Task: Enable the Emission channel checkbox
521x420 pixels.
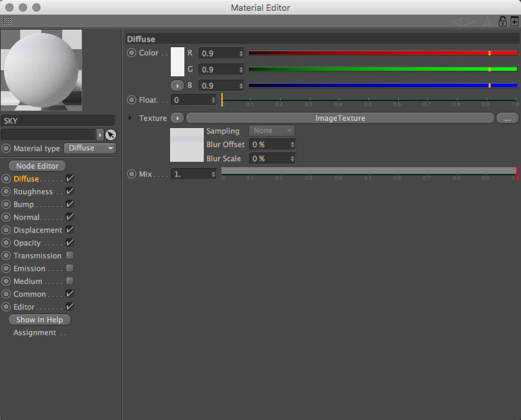Action: [70, 268]
